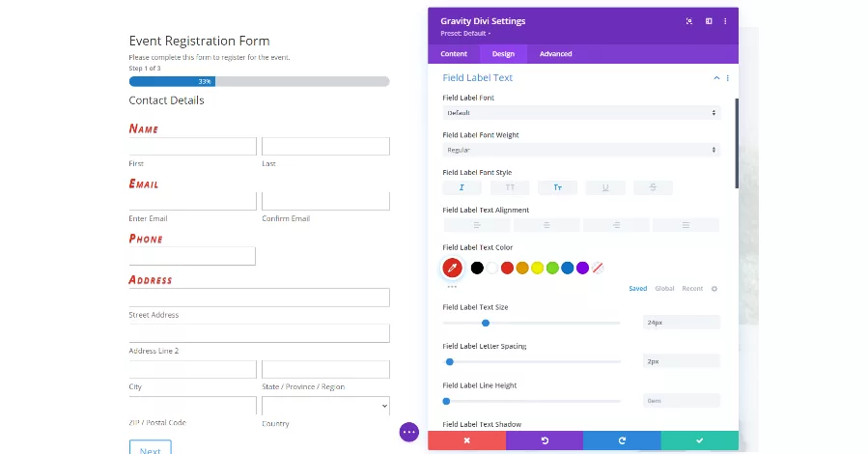This screenshot has height=454, width=868.
Task: Toggle strikethrough field label font style
Action: (x=653, y=187)
